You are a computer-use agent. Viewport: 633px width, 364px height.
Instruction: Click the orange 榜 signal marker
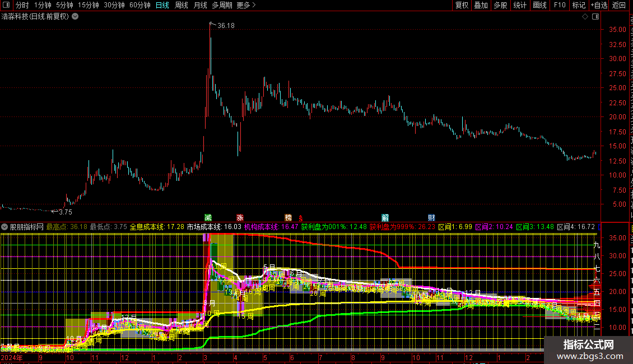[x=288, y=217]
